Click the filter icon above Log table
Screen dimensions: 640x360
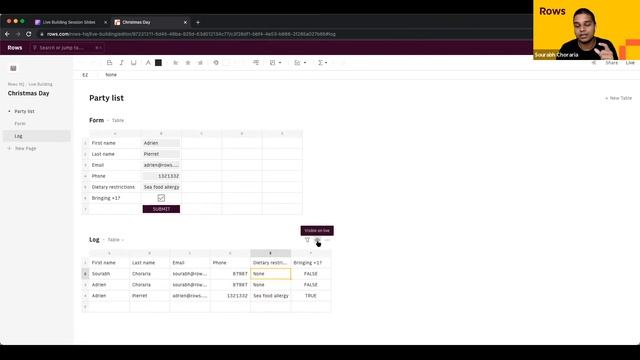[x=307, y=240]
